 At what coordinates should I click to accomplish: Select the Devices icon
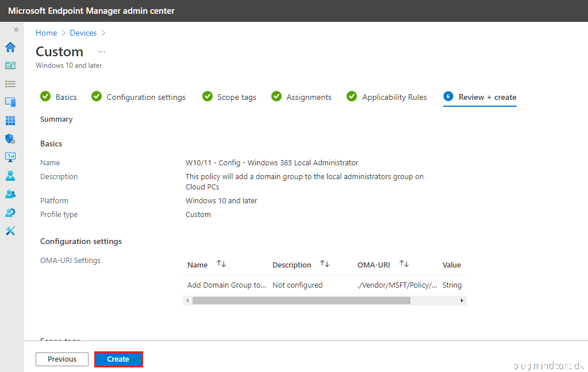point(10,102)
